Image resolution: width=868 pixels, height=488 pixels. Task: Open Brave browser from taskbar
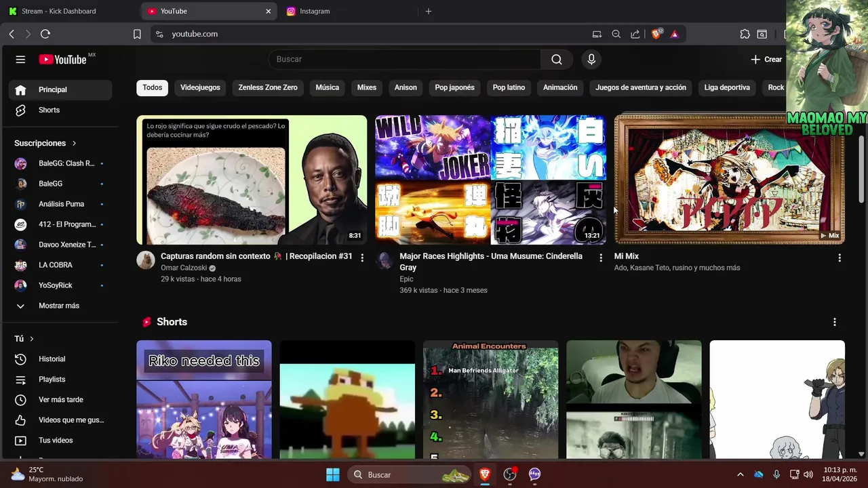coord(484,474)
